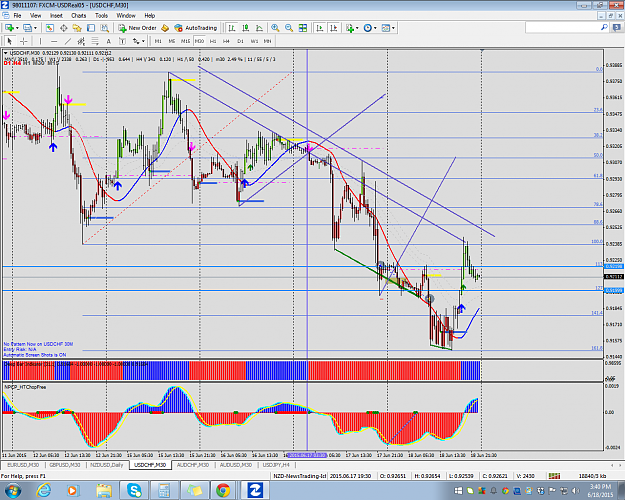The image size is (625, 500).
Task: Select the Equidistant Channel tool
Action: tap(81, 41)
